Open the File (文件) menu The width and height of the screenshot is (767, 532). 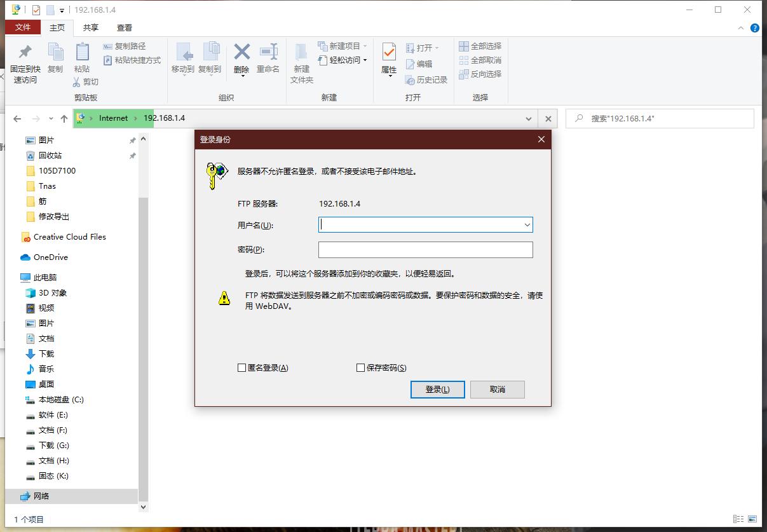(23, 27)
